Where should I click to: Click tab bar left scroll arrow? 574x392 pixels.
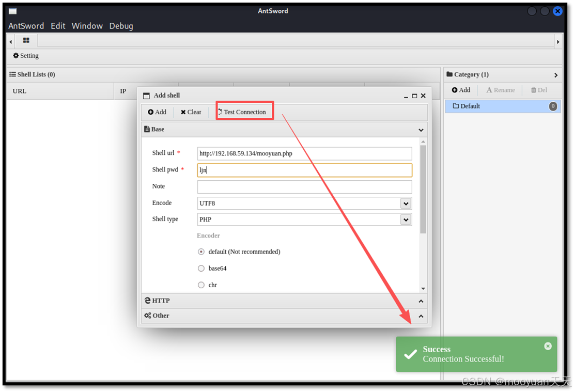pyautogui.click(x=11, y=42)
